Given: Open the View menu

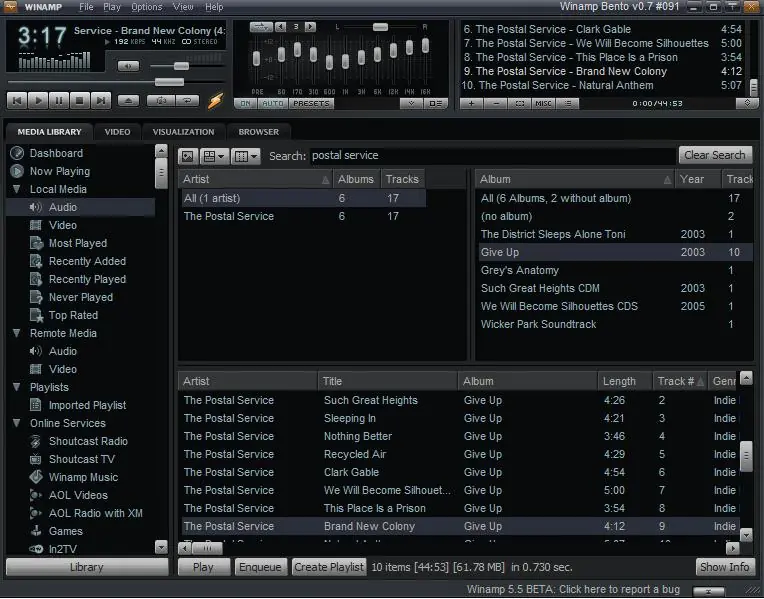Looking at the screenshot, I should click(183, 7).
